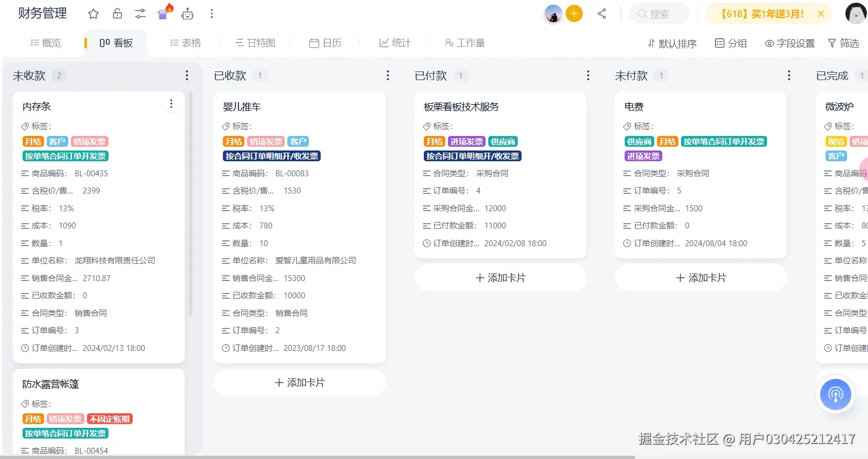868x459 pixels.
Task: Click the date 2024/02/08 18:00
Action: [x=515, y=243]
